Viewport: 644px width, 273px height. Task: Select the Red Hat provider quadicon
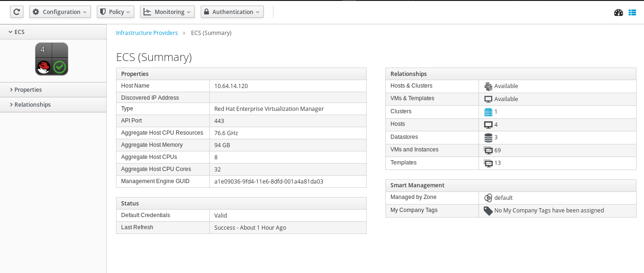click(51, 59)
